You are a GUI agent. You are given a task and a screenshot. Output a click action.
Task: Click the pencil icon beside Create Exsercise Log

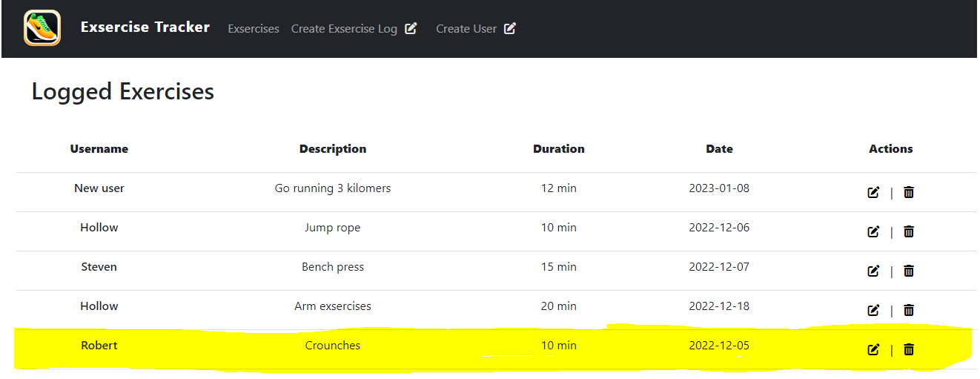[411, 28]
